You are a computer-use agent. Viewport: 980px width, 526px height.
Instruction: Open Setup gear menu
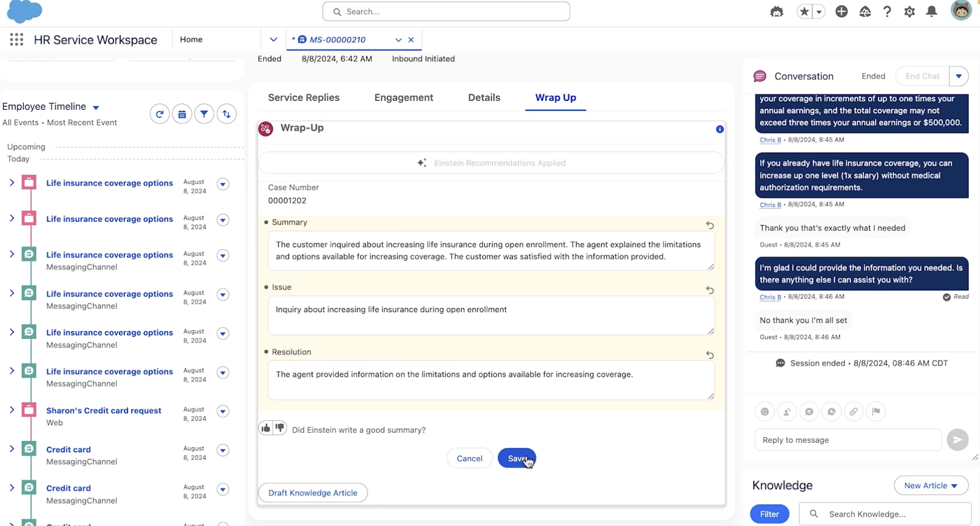pyautogui.click(x=909, y=11)
